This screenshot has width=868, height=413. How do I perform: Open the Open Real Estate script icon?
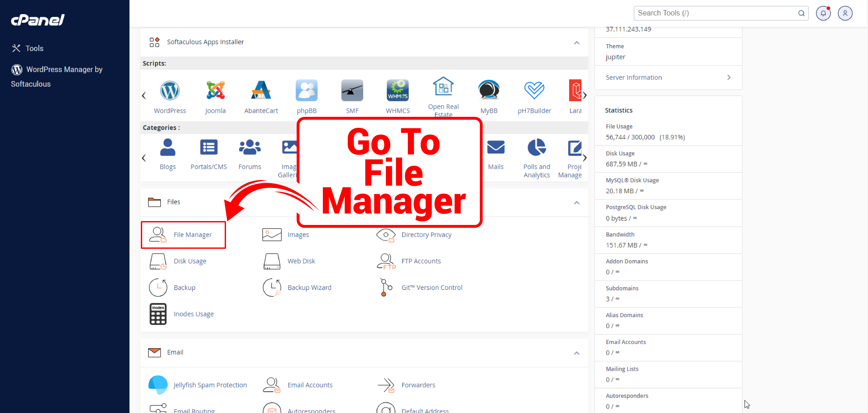coord(443,86)
